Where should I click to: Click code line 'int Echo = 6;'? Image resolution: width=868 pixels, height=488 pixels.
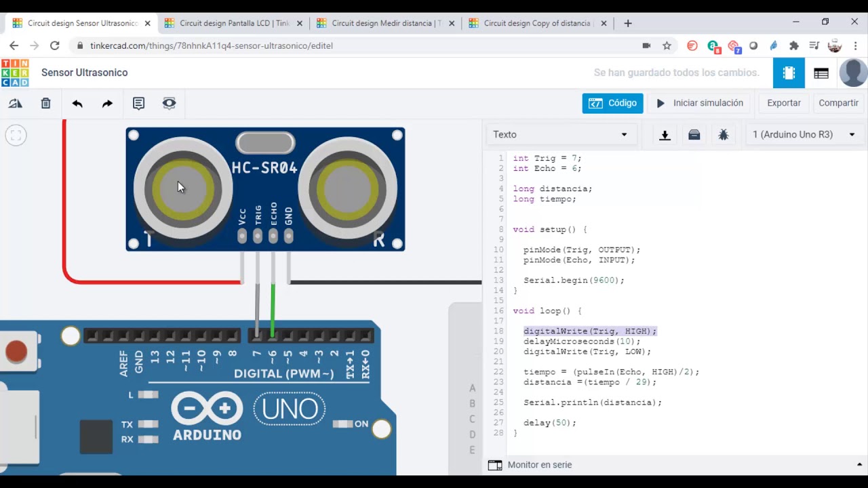[547, 168]
